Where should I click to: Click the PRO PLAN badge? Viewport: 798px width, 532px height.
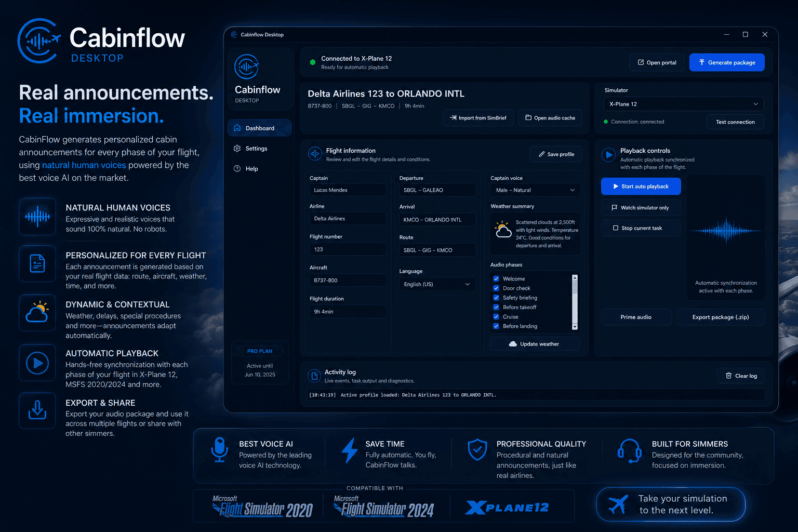pos(260,351)
